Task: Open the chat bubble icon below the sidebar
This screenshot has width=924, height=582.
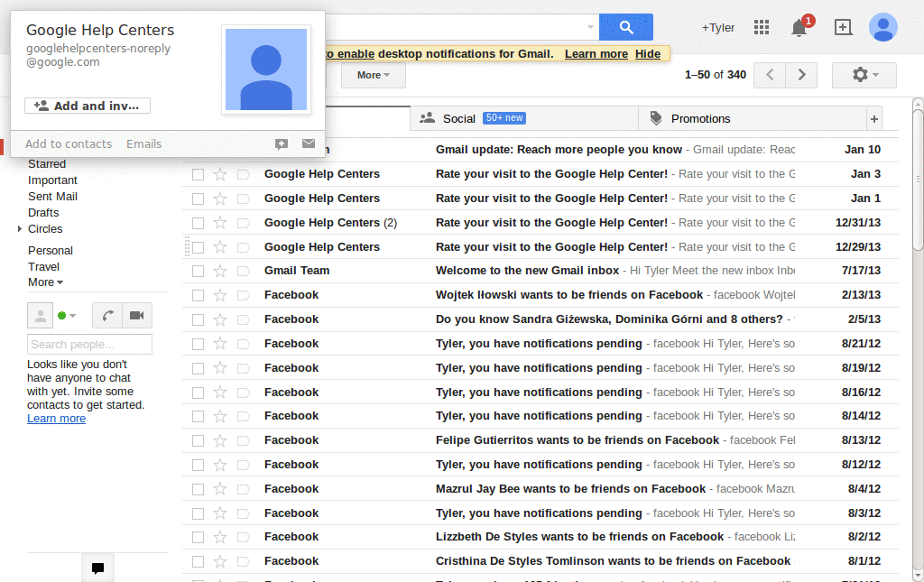Action: point(97,568)
